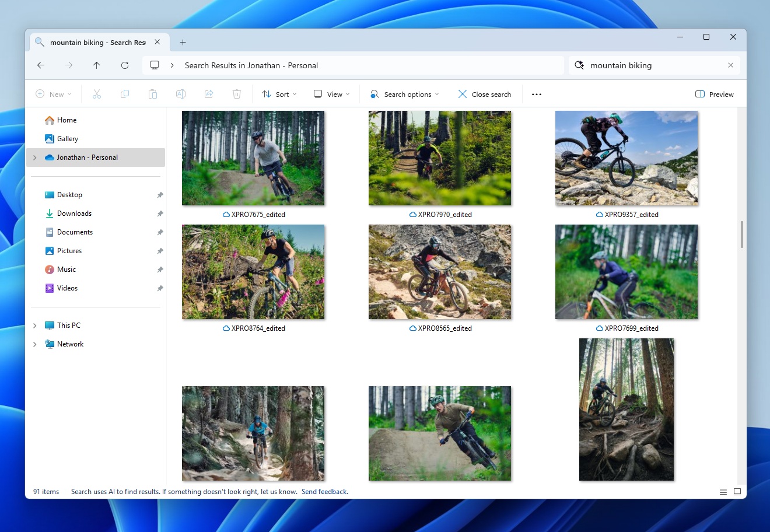
Task: Toggle the Preview pane
Action: point(714,94)
